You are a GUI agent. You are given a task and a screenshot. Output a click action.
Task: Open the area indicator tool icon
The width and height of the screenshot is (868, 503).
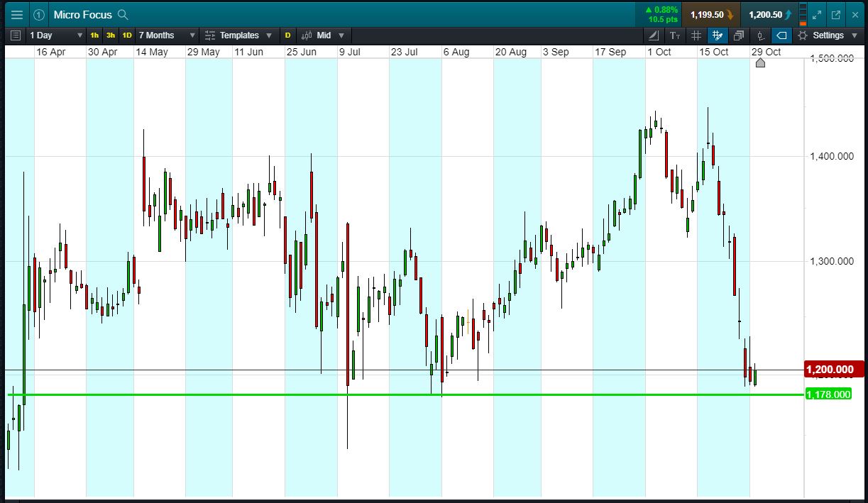[654, 35]
